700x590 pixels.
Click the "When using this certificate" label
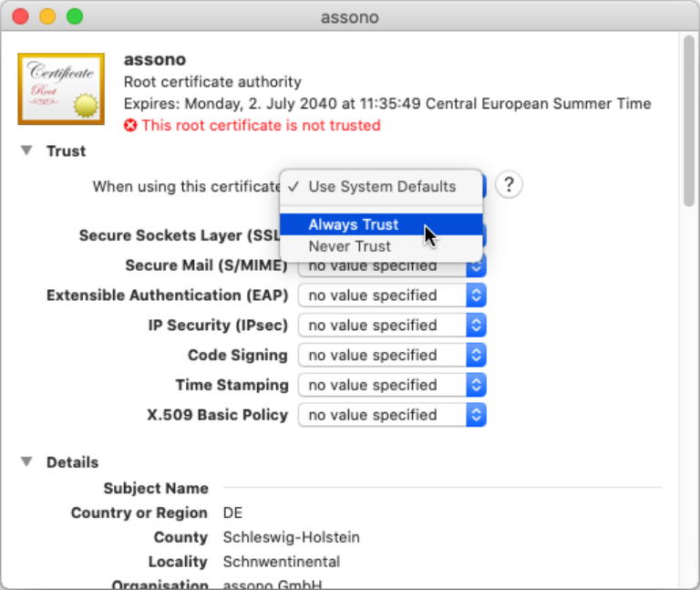coord(187,186)
